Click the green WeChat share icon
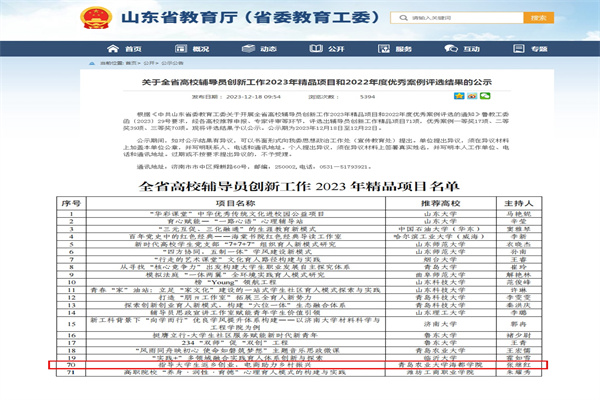Viewport: 600px width, 400px height. [x=485, y=96]
